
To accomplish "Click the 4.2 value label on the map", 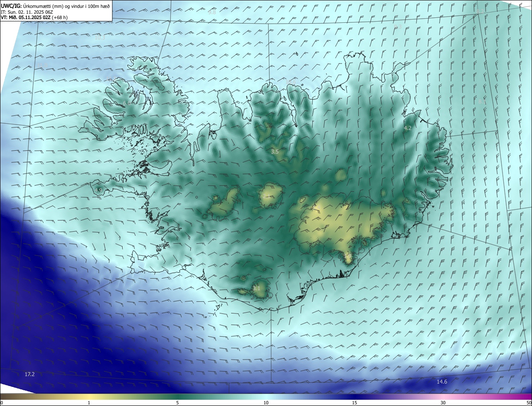I will (x=408, y=128).
